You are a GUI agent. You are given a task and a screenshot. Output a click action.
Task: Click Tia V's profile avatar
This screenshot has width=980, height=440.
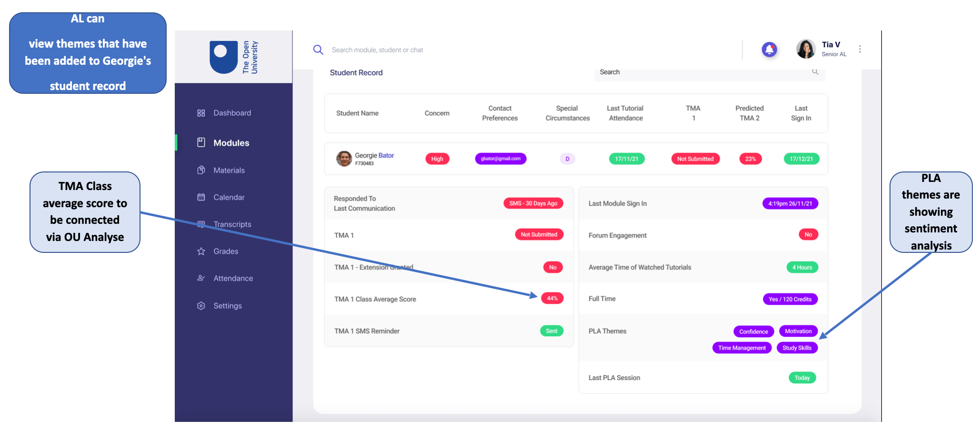[806, 49]
